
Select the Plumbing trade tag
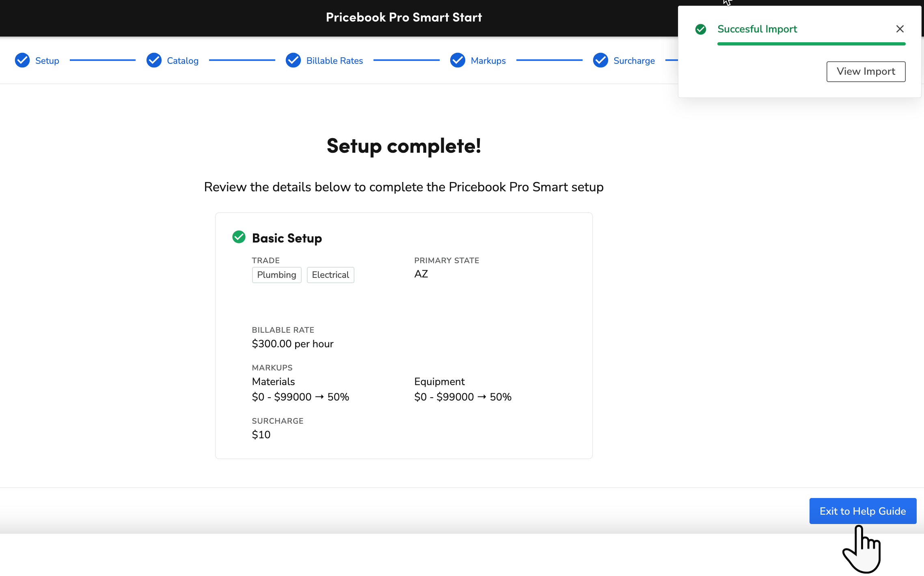[276, 275]
